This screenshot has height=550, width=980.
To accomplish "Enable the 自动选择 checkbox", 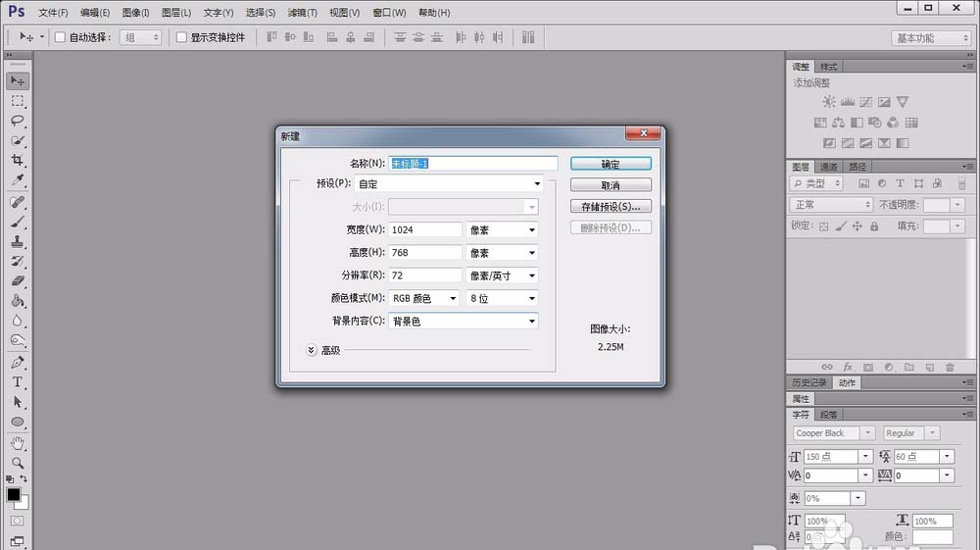I will click(x=60, y=37).
